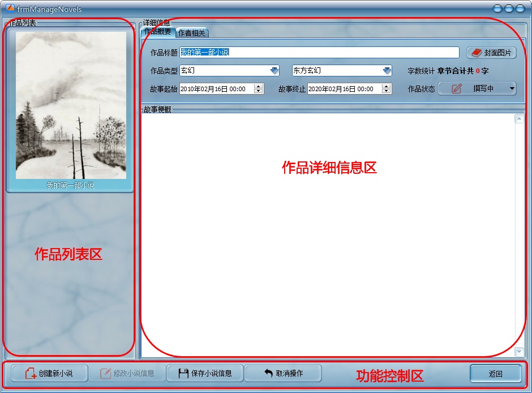Click the red book icon on 封面图片
This screenshot has height=393, width=532.
[476, 53]
